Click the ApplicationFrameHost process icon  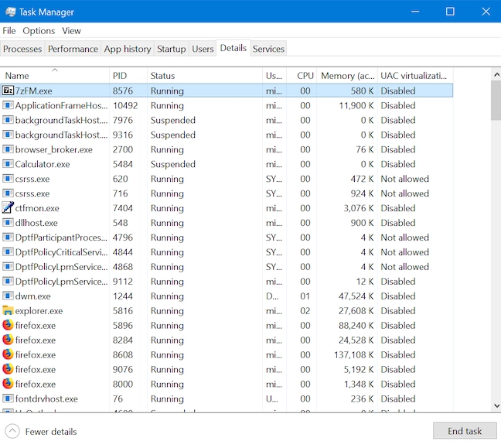pyautogui.click(x=8, y=105)
